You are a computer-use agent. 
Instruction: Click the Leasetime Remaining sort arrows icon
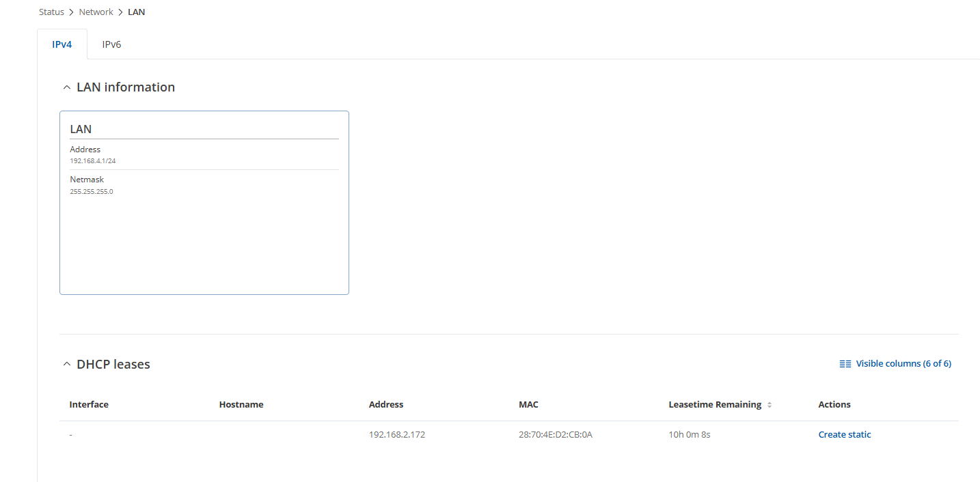pos(770,405)
